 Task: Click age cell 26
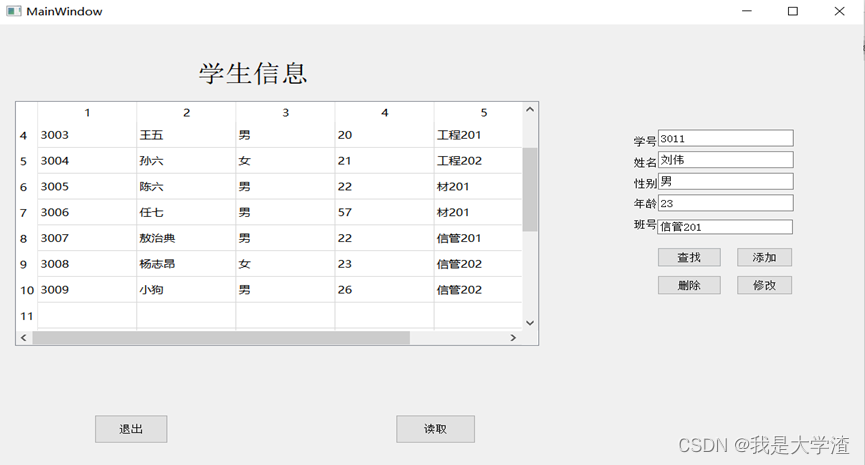pos(385,290)
